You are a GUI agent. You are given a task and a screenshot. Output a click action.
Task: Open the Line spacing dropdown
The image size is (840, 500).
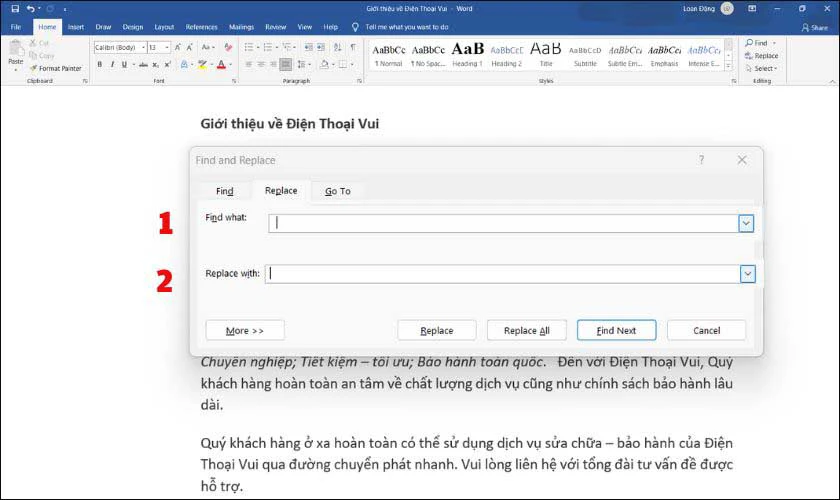pyautogui.click(x=304, y=64)
